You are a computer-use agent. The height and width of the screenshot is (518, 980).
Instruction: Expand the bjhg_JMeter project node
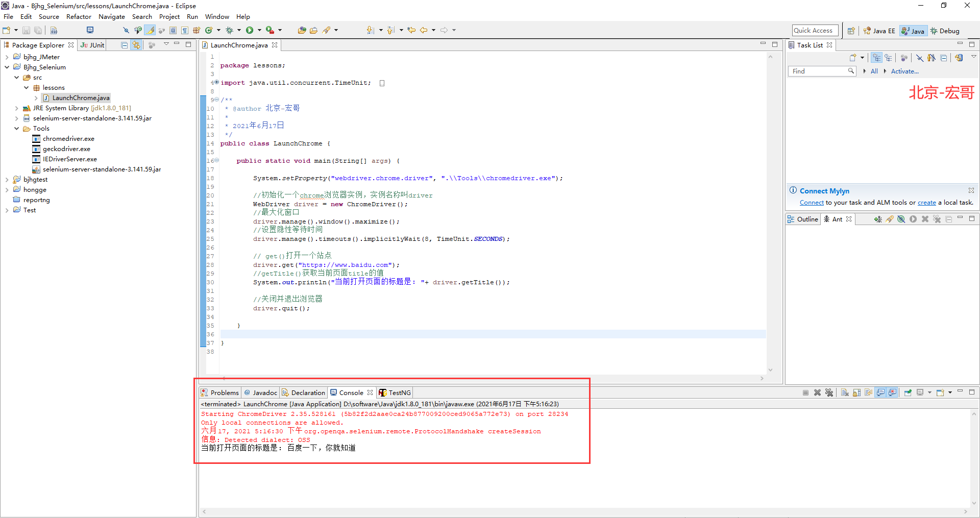tap(7, 57)
